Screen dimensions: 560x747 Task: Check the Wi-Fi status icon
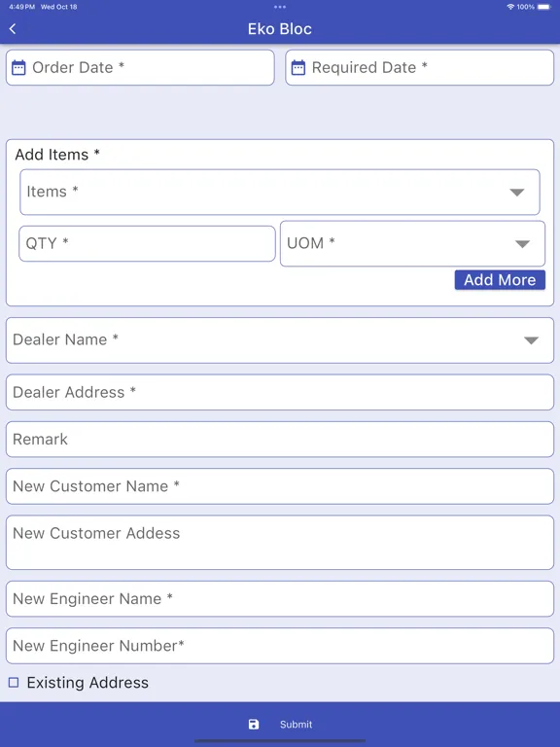(x=510, y=7)
